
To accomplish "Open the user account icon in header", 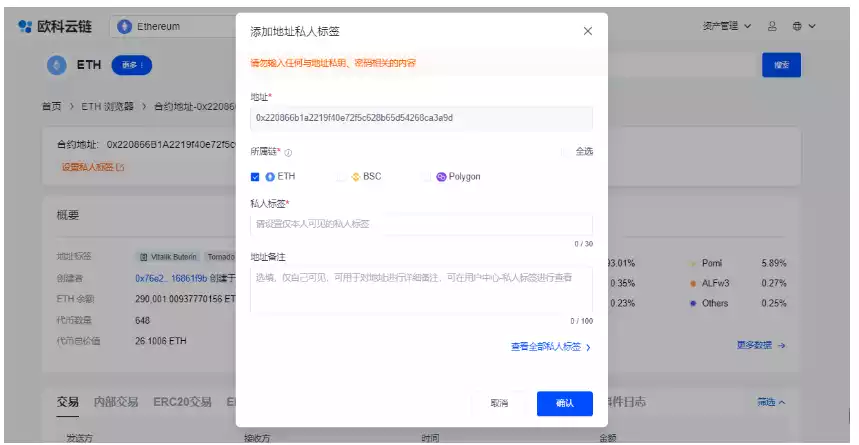I will [772, 26].
